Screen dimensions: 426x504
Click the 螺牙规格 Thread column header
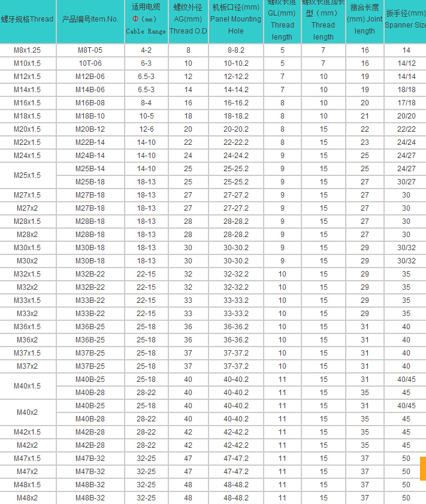pyautogui.click(x=28, y=19)
